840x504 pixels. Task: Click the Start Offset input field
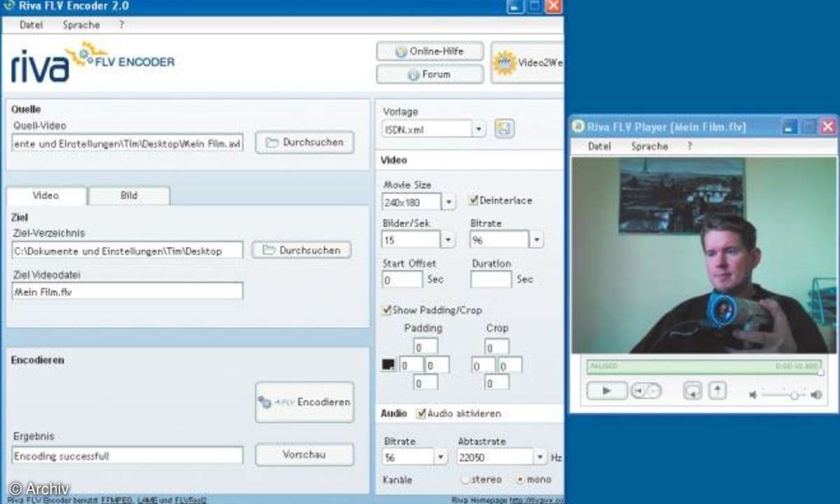[402, 279]
